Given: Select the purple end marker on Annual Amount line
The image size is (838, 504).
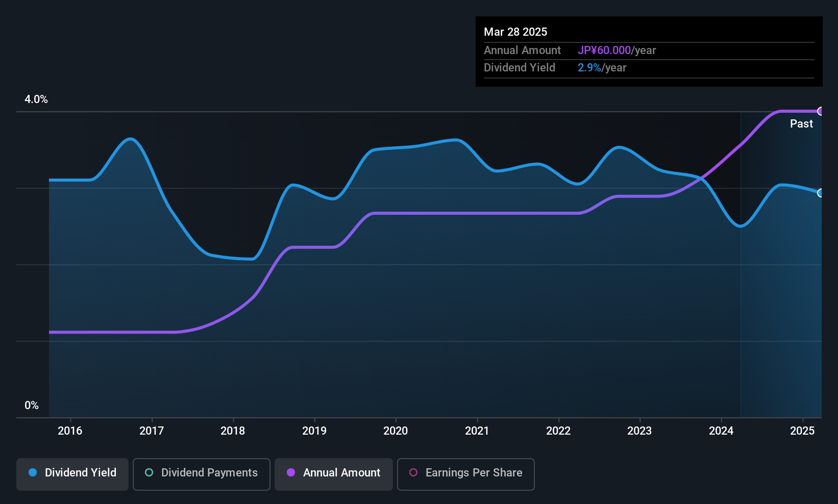Looking at the screenshot, I should (x=821, y=111).
